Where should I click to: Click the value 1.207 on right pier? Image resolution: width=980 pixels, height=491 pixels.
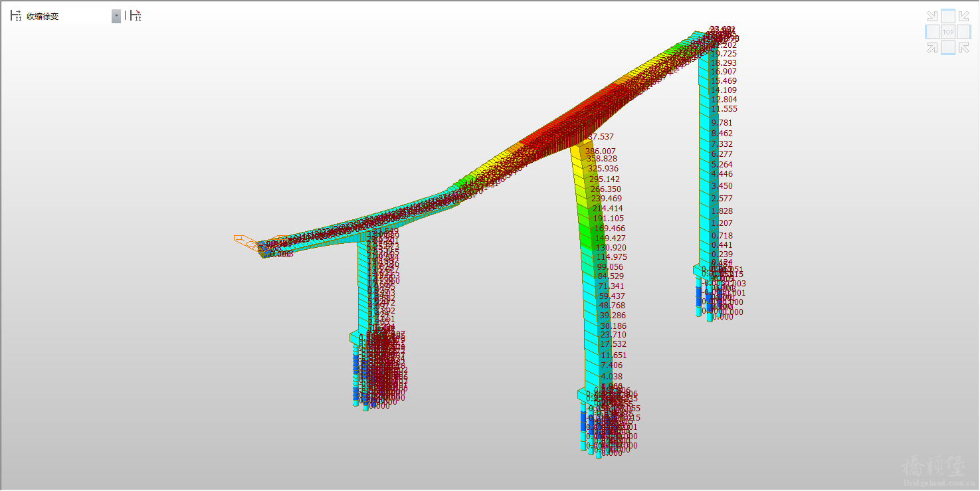[722, 223]
